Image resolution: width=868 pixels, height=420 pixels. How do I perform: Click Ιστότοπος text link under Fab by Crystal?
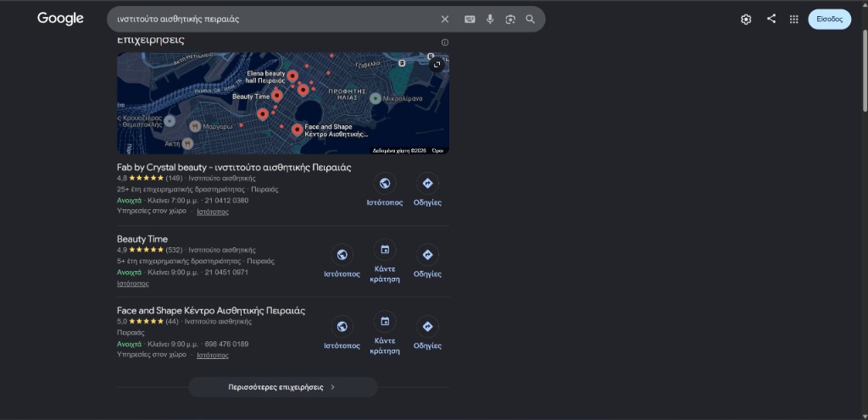(x=213, y=212)
